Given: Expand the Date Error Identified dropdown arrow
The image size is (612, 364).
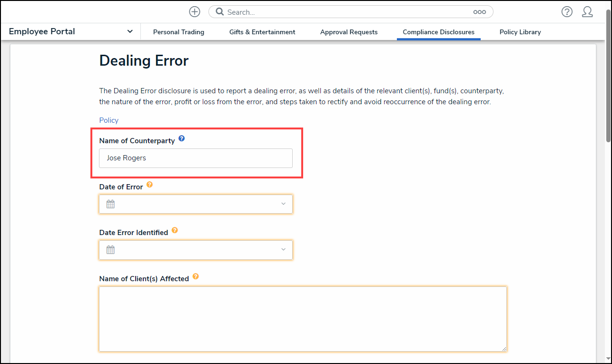Looking at the screenshot, I should point(283,250).
